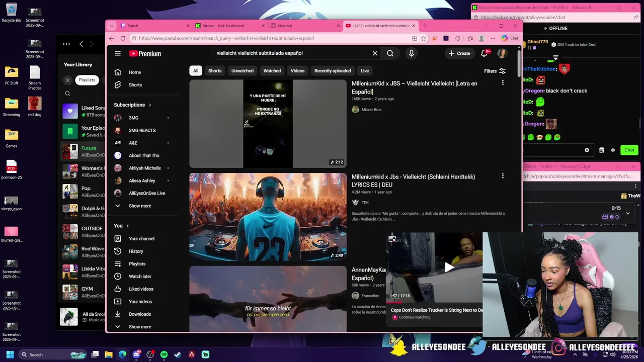Open the YouTube account avatar menu
The image size is (644, 362).
point(502,53)
